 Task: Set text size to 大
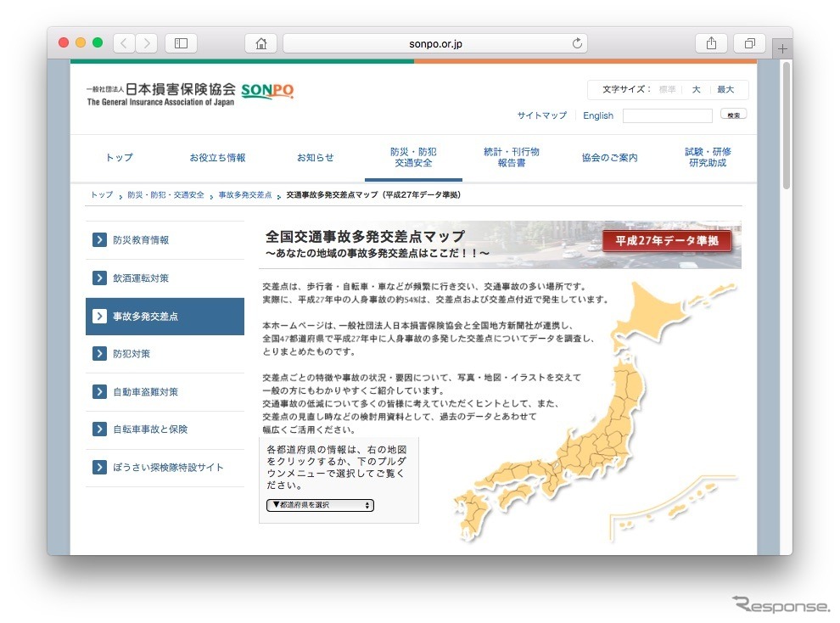pyautogui.click(x=696, y=89)
